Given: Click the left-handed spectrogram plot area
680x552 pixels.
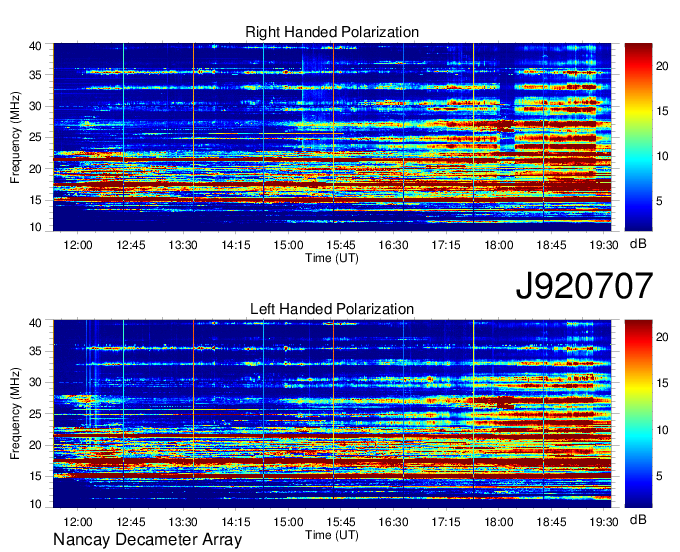Looking at the screenshot, I should [x=332, y=414].
